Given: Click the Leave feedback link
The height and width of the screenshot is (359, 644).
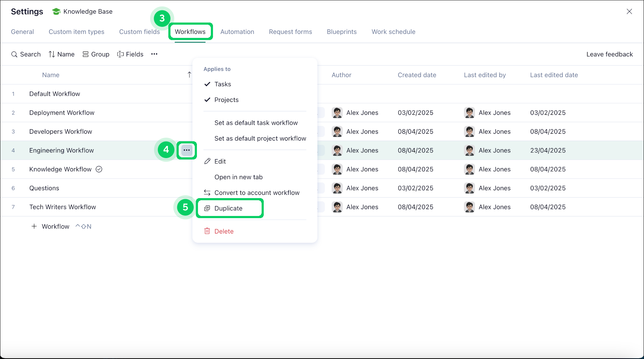Looking at the screenshot, I should tap(609, 54).
